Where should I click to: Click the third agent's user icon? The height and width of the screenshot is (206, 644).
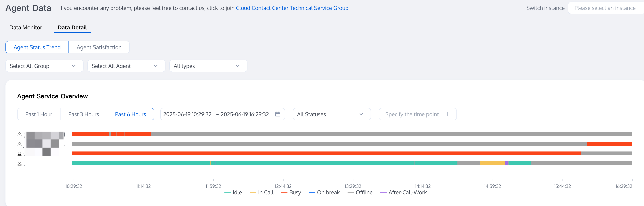pos(20,154)
